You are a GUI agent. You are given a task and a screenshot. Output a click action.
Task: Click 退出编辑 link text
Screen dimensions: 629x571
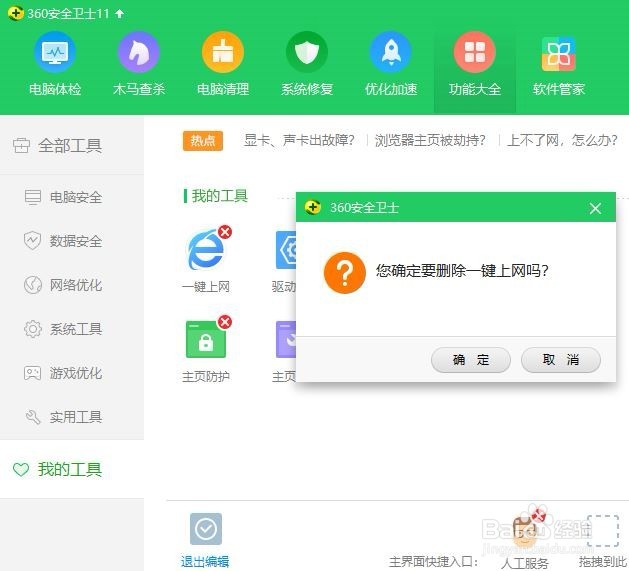[x=205, y=561]
